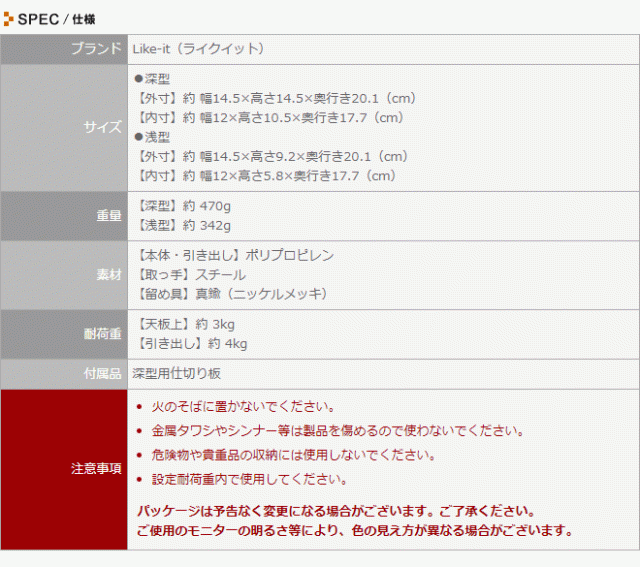This screenshot has width=640, height=567.
Task: Select the 素材 row label
Action: click(x=109, y=275)
